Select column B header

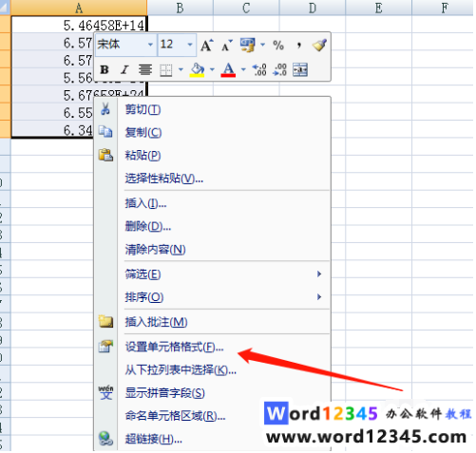[181, 8]
